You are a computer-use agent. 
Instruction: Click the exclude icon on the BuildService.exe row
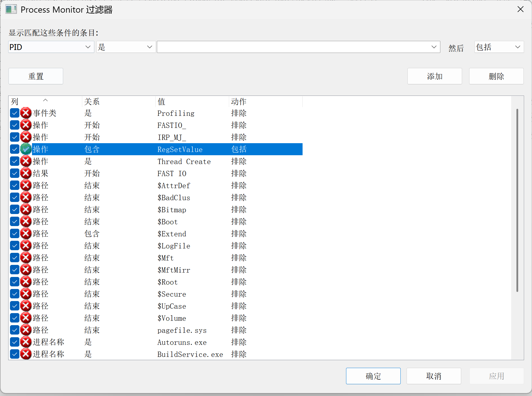point(26,354)
